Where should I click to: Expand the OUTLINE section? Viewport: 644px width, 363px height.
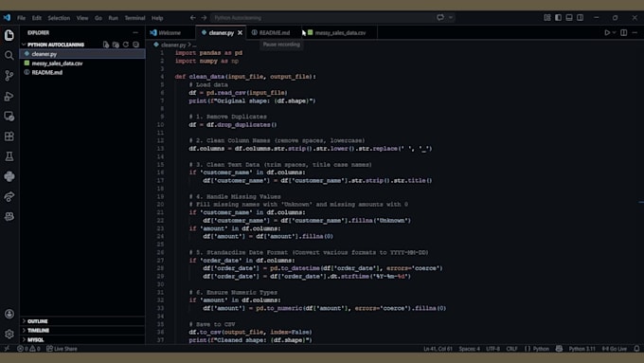pyautogui.click(x=82, y=320)
